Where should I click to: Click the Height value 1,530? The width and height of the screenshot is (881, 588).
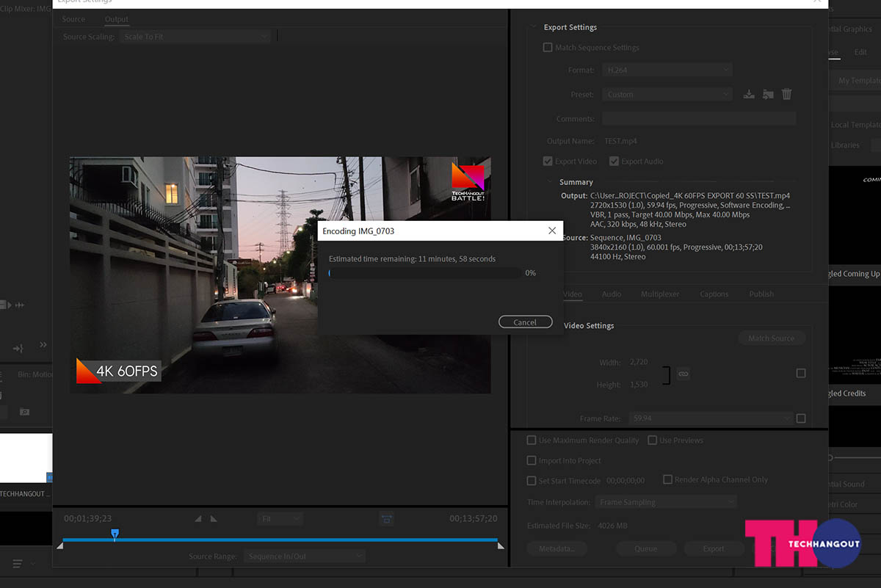coord(639,385)
